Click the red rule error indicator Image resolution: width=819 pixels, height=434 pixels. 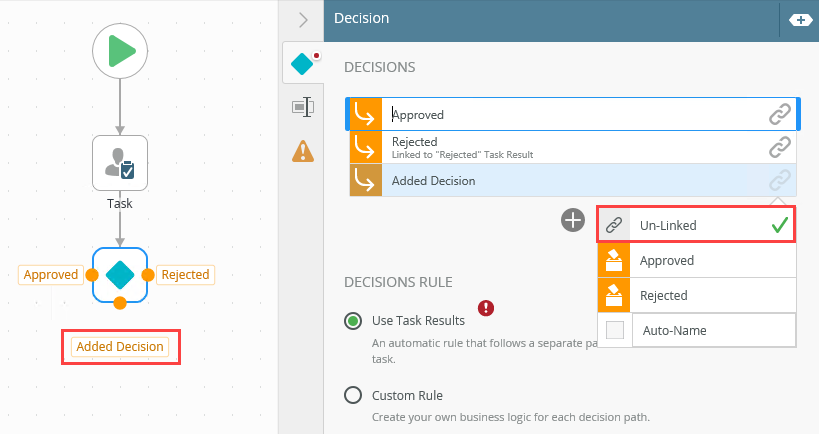[487, 308]
